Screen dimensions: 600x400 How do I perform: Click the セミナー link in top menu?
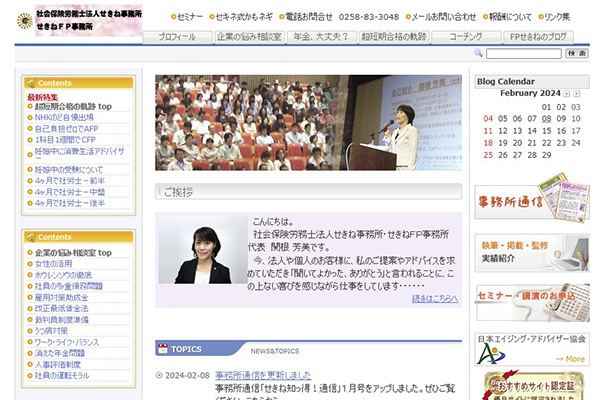pos(189,17)
